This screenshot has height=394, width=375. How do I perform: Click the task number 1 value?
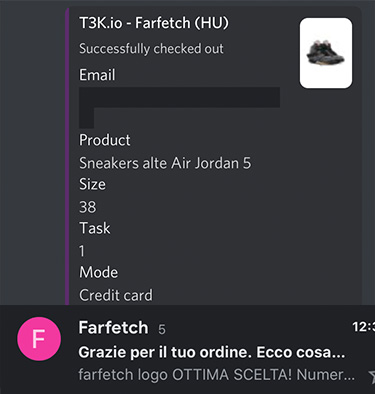tap(82, 251)
